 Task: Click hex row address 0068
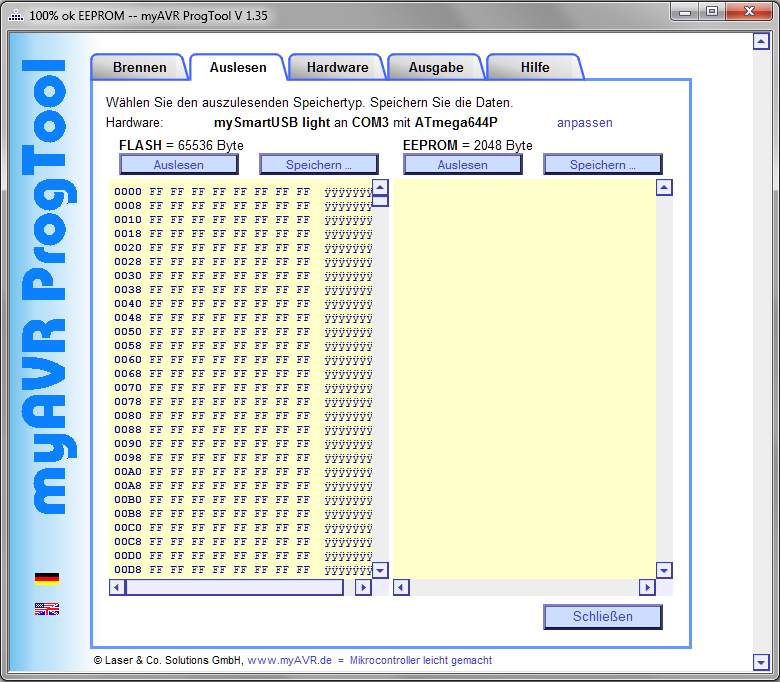point(128,374)
